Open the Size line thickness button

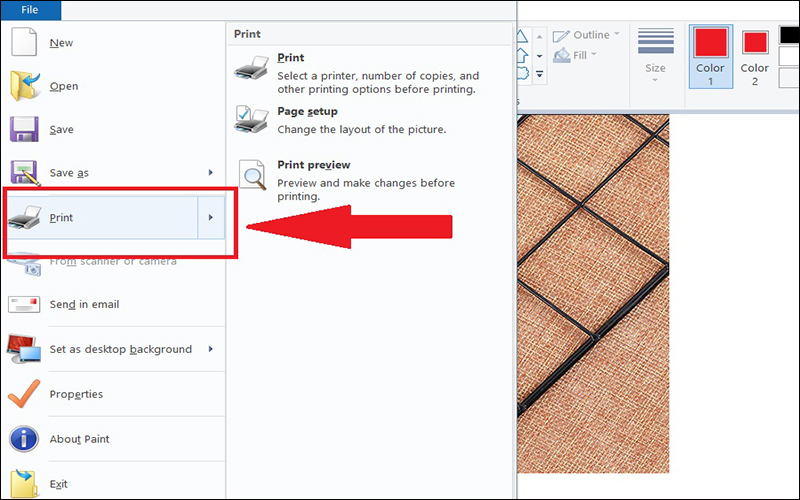point(655,55)
